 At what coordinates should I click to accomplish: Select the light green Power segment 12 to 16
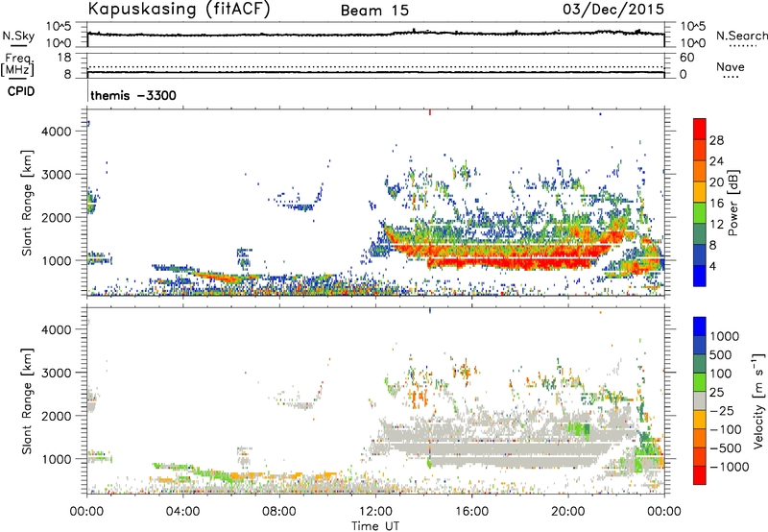pyautogui.click(x=700, y=213)
